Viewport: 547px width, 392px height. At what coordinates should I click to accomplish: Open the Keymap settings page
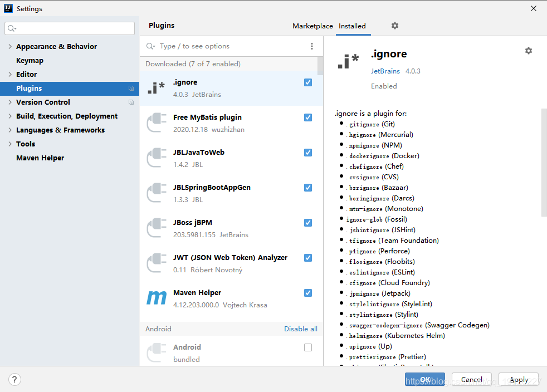30,60
